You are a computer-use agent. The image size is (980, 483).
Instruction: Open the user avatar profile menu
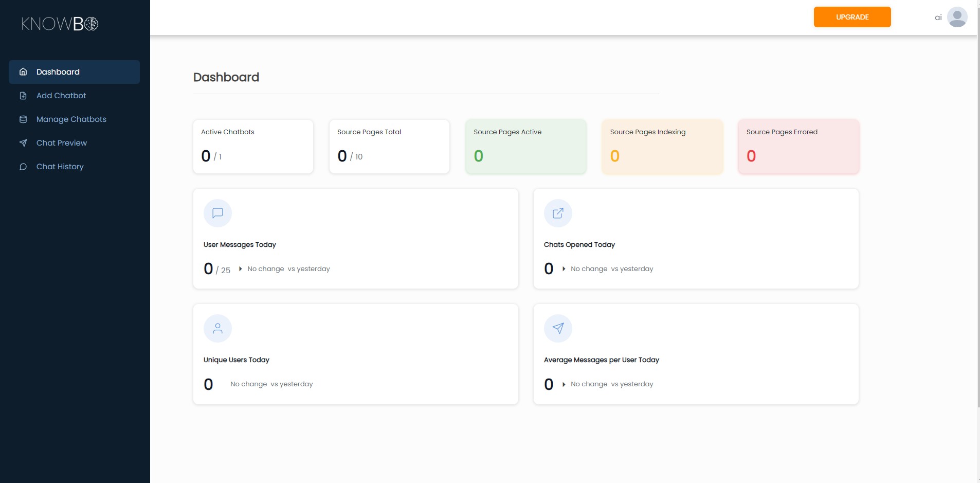coord(957,17)
